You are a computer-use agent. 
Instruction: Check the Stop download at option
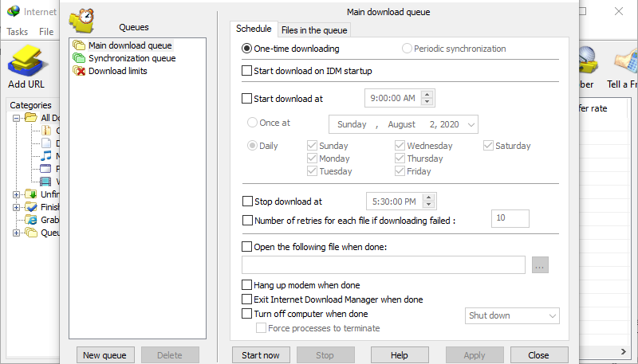point(247,202)
